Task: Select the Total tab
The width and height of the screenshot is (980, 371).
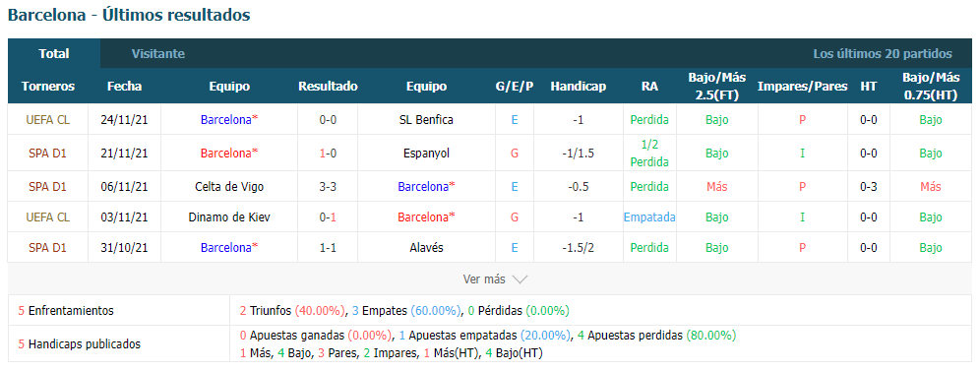Action: tap(54, 54)
